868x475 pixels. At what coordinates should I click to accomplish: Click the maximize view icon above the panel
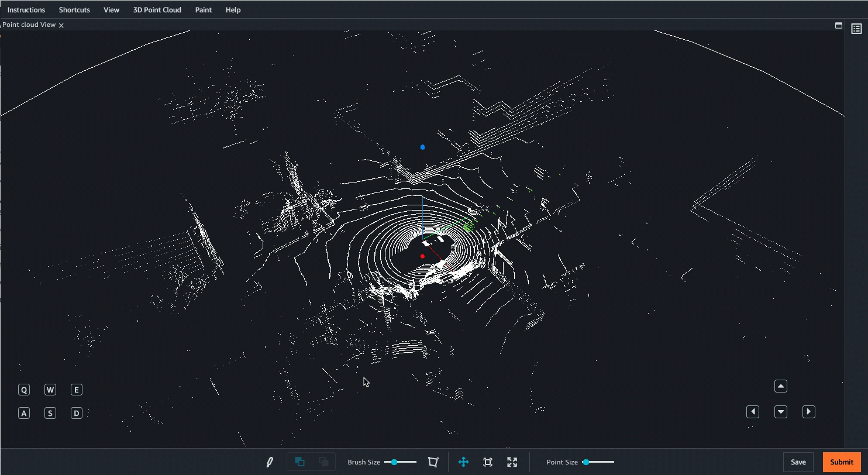838,25
